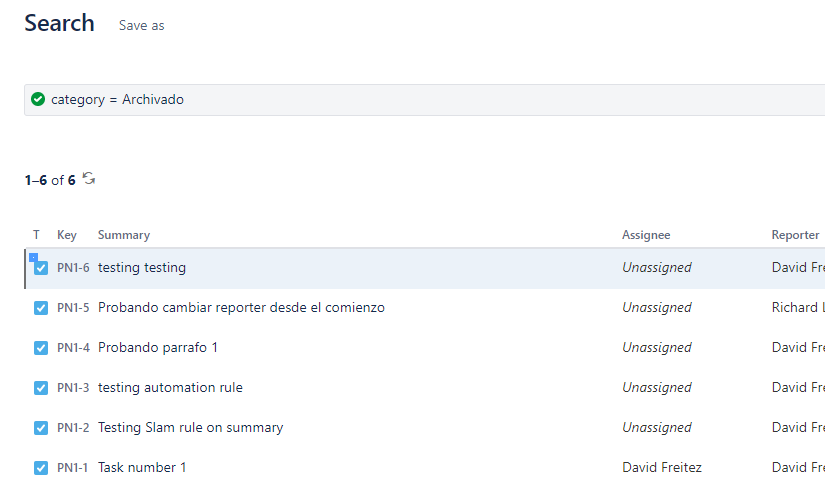Click the green valid query check icon
The width and height of the screenshot is (825, 486).
coord(38,99)
